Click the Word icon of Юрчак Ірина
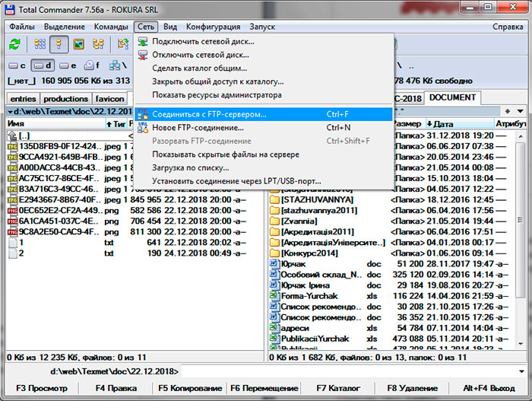Screen dimensions: 532x401 274,285
